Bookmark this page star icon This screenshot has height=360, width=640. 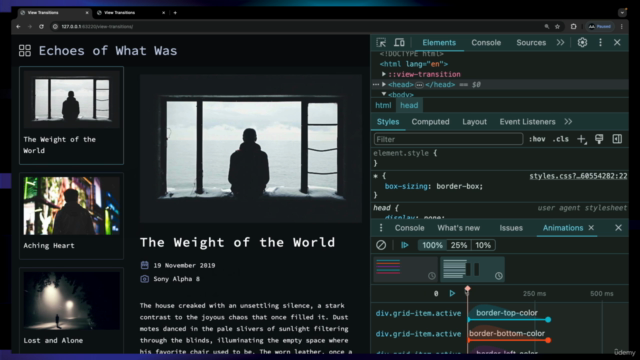click(557, 27)
